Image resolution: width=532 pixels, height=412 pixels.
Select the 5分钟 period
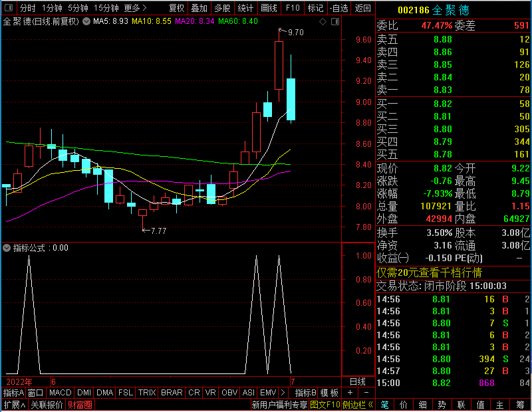78,8
